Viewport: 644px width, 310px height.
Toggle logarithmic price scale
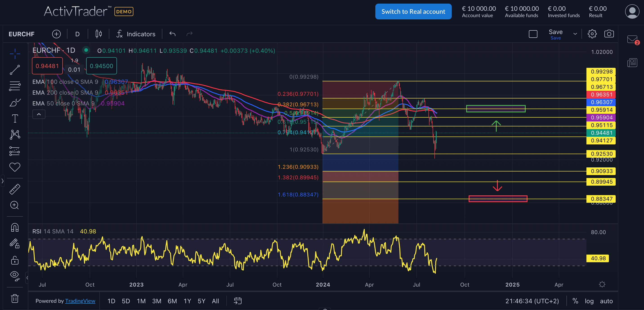point(589,301)
